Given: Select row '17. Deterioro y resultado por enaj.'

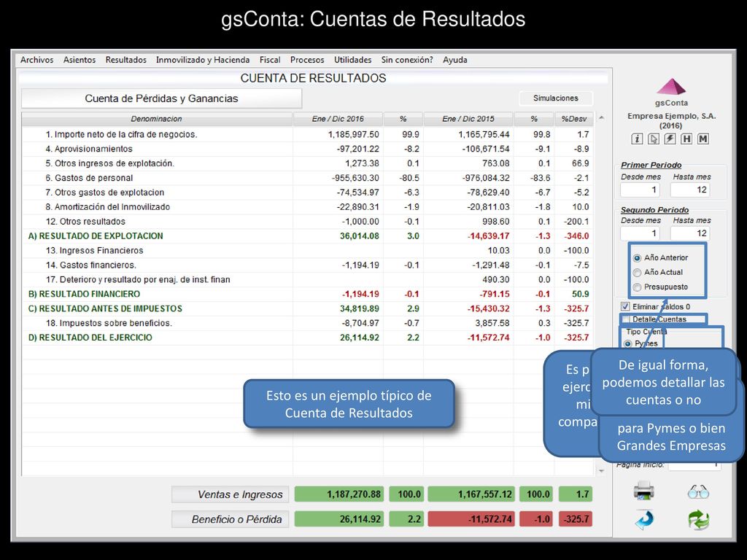Looking at the screenshot, I should pos(307,280).
